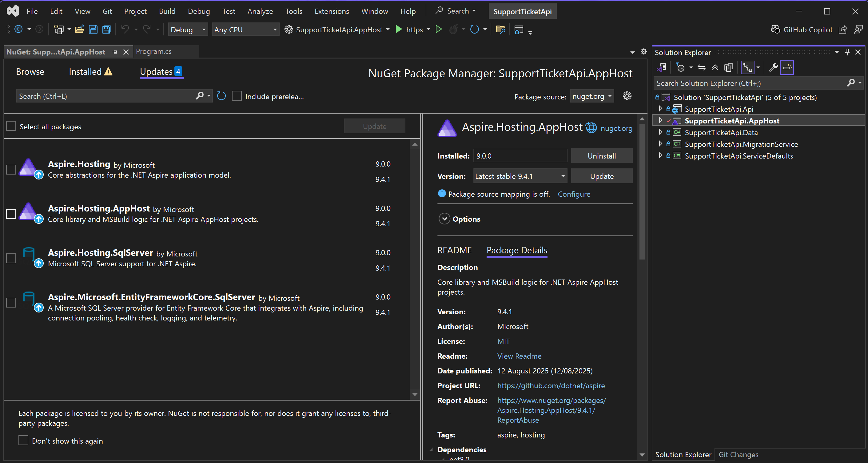Start debugging with the green https play button
Viewport: 868px width, 463px height.
[x=399, y=30]
